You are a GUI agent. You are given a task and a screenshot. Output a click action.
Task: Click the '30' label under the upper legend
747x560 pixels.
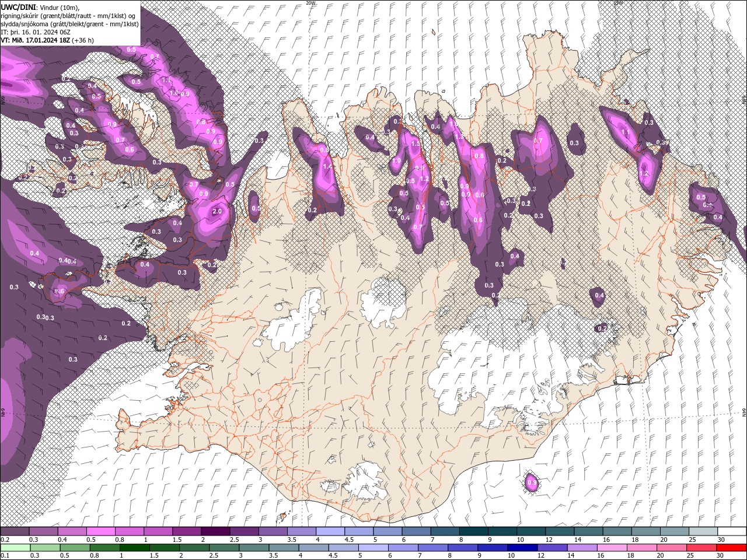[721, 540]
